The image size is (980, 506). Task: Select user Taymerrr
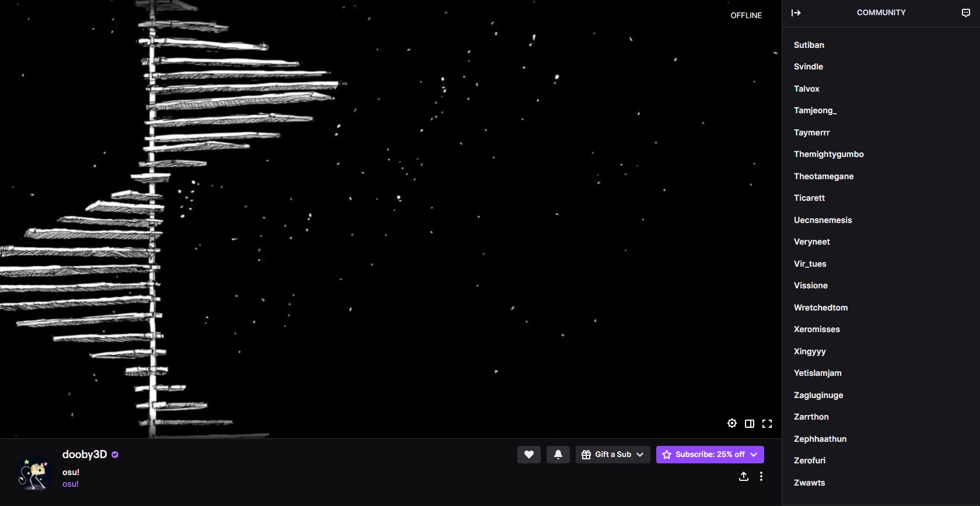pyautogui.click(x=811, y=132)
